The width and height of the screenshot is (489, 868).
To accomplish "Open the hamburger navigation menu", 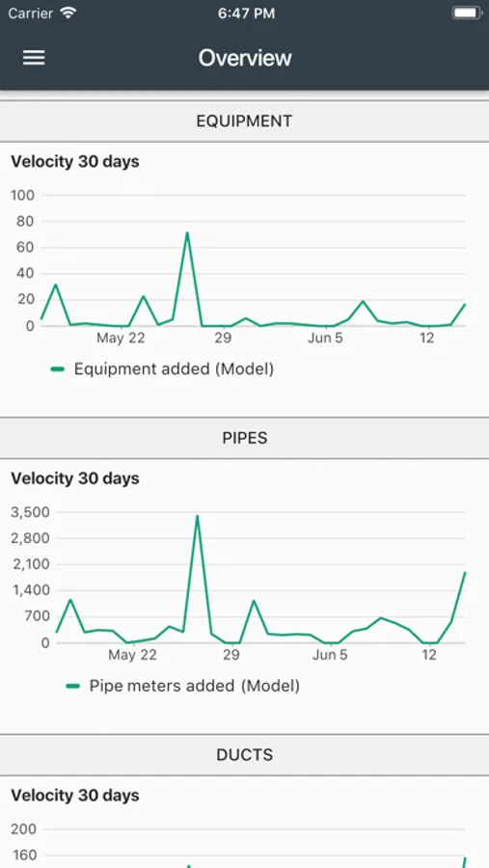I will (x=34, y=58).
